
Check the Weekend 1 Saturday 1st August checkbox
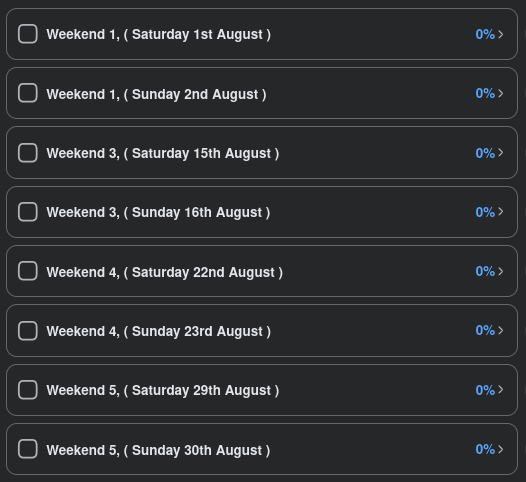click(28, 34)
